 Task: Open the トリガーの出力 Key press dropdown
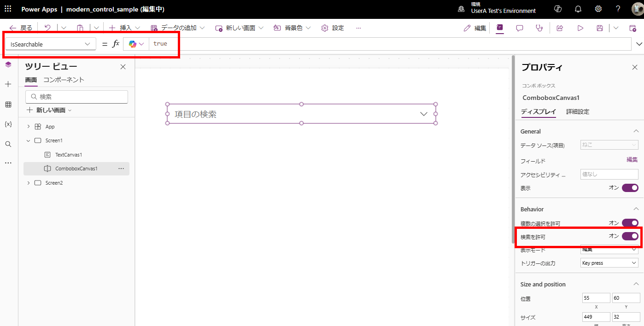pyautogui.click(x=609, y=263)
